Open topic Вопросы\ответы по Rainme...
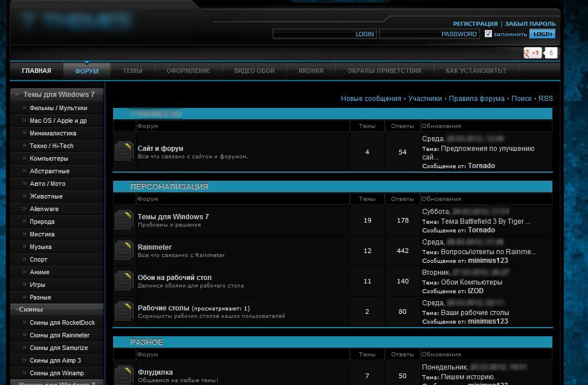Screen dimensions: 588x385 coord(489,252)
